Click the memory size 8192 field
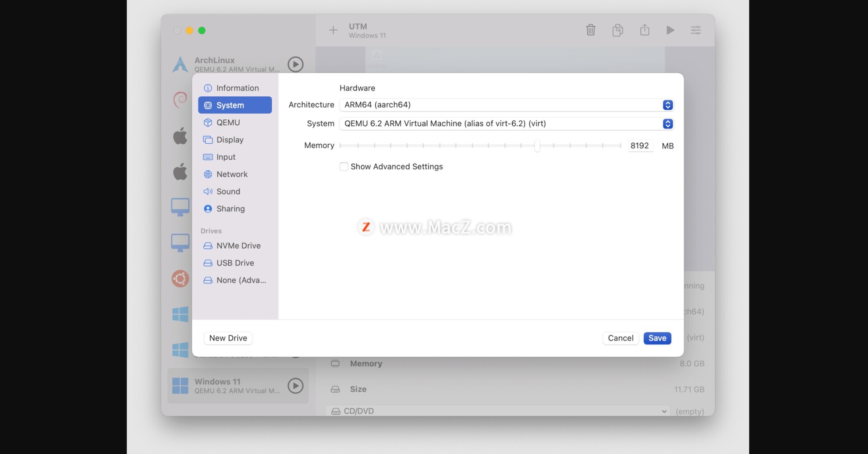This screenshot has height=454, width=868. tap(640, 146)
